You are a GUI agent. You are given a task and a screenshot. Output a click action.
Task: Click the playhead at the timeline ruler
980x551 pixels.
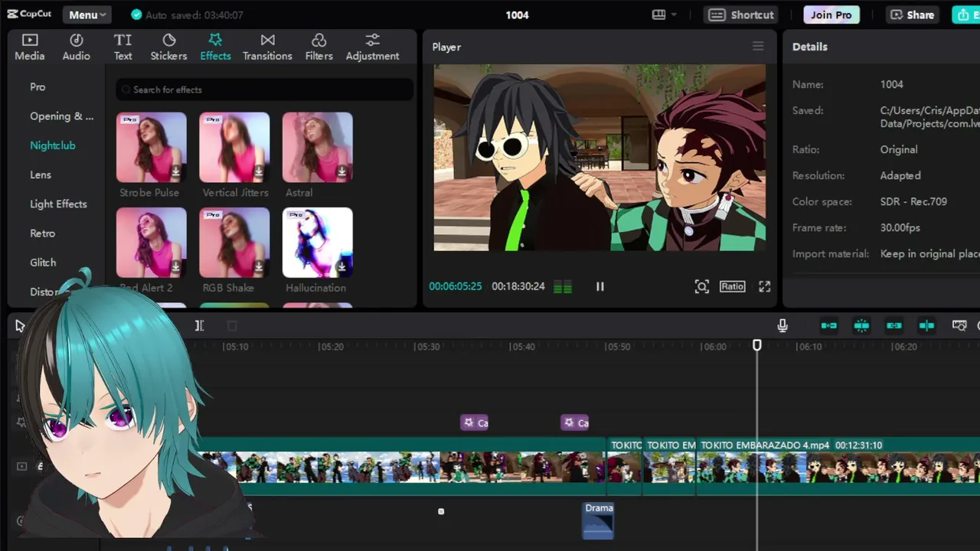coord(756,346)
